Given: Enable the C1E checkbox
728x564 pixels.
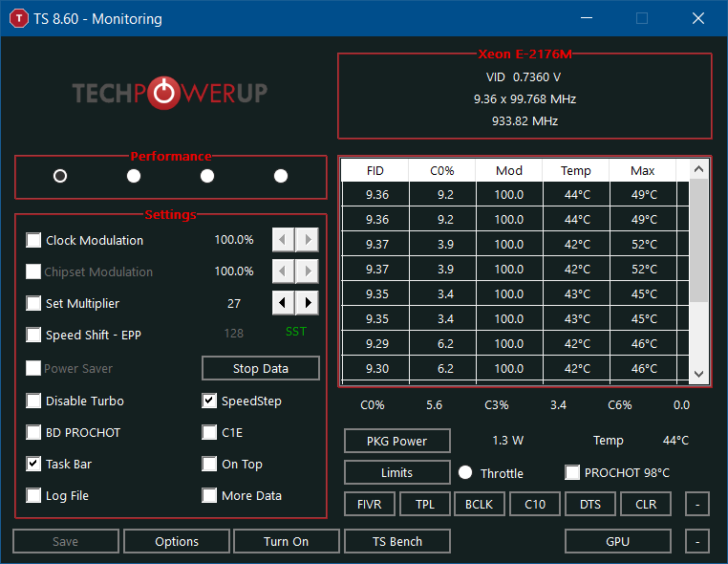Looking at the screenshot, I should pos(209,432).
